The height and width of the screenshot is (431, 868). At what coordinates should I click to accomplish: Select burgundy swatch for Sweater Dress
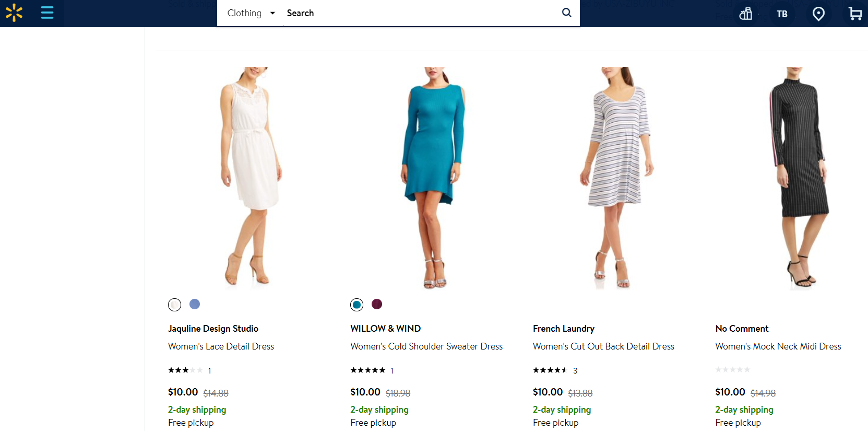pyautogui.click(x=377, y=304)
